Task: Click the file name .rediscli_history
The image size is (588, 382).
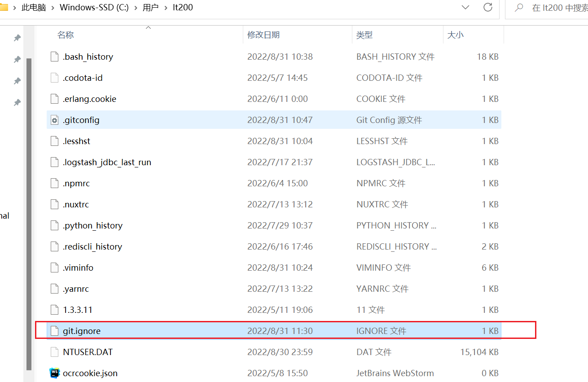Action: pyautogui.click(x=92, y=247)
